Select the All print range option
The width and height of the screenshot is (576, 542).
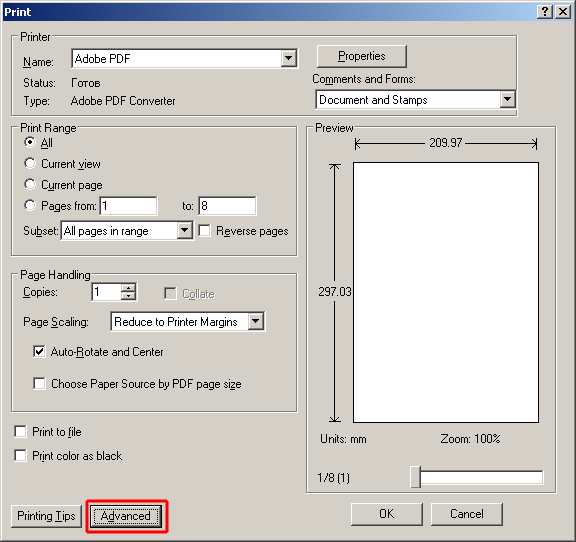(30, 142)
